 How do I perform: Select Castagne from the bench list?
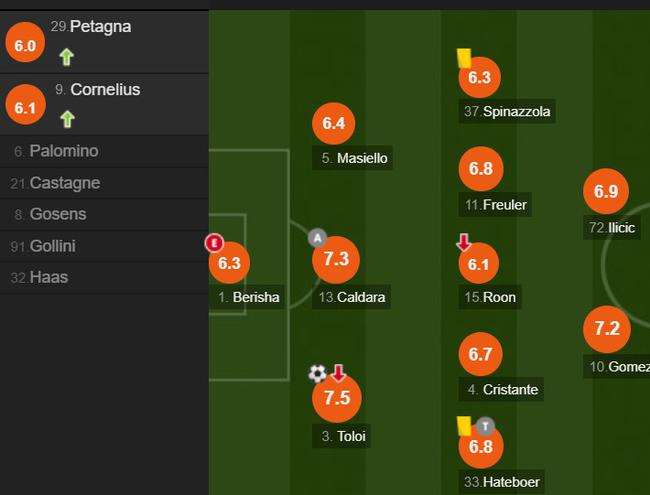65,183
